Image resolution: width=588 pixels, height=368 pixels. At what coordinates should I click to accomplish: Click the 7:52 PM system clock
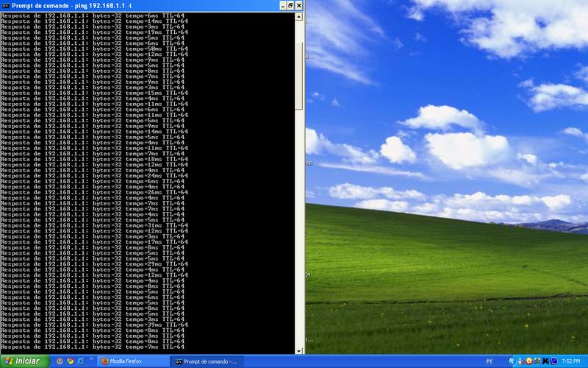(x=571, y=361)
